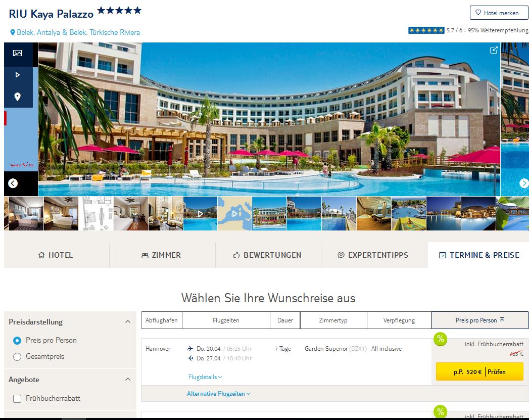Select the Gesamtpreis radio button
Viewport: 529px width, 420px height.
17,357
